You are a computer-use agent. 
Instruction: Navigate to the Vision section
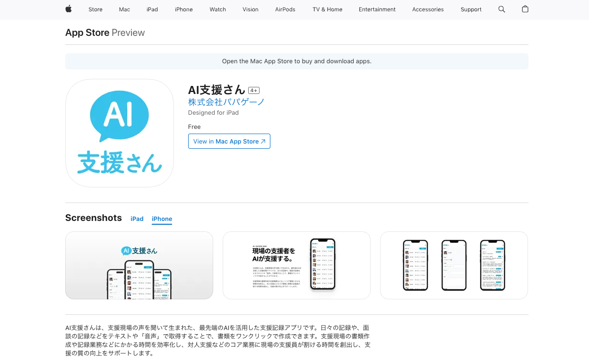pyautogui.click(x=251, y=9)
